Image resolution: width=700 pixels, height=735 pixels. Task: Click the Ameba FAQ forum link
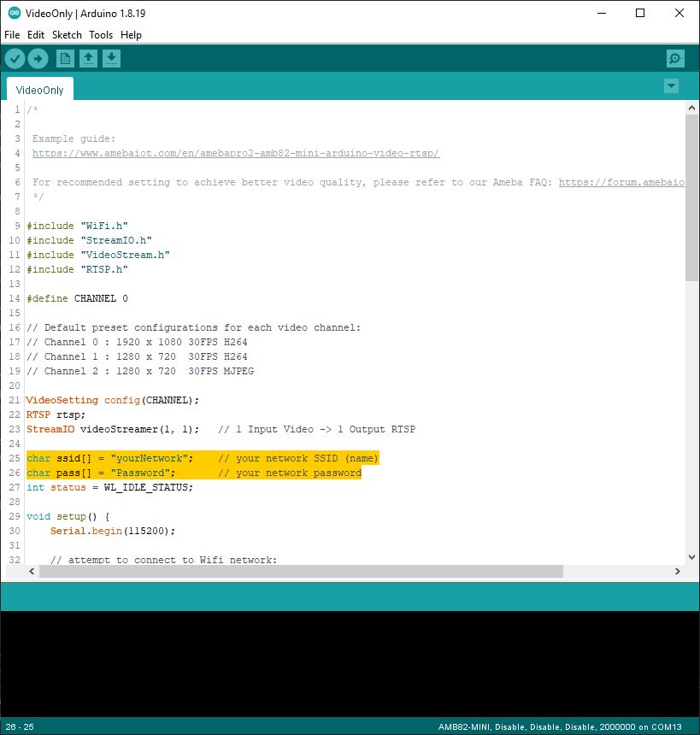(621, 182)
